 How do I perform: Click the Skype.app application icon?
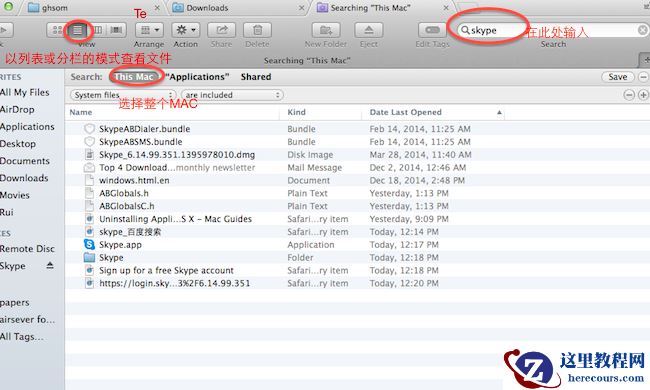pos(89,245)
